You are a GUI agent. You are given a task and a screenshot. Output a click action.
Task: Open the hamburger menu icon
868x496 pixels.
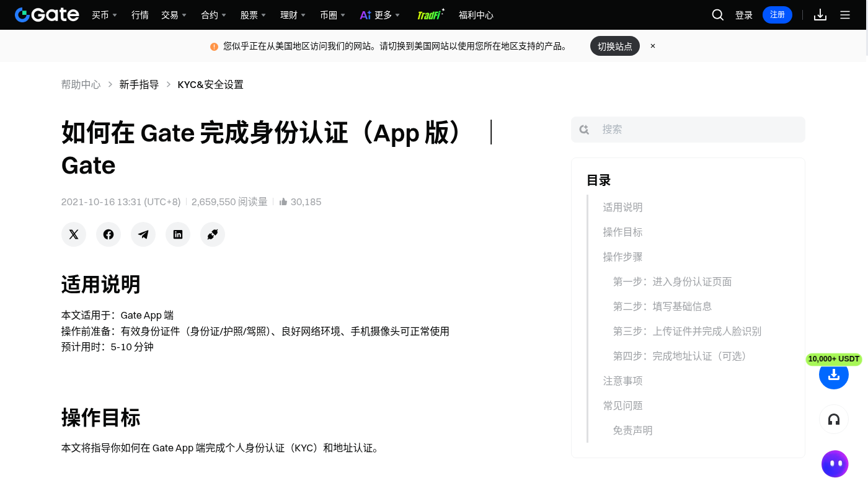click(x=845, y=15)
